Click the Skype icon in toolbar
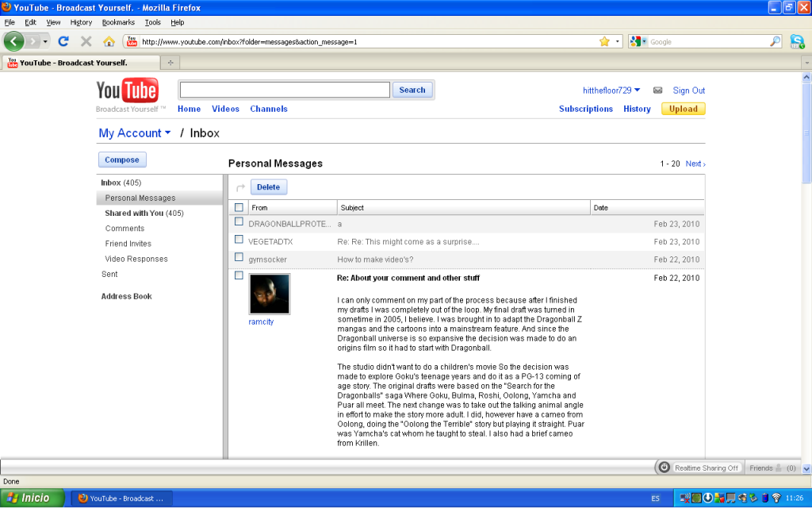Screen dimensions: 812x508 click(x=797, y=41)
